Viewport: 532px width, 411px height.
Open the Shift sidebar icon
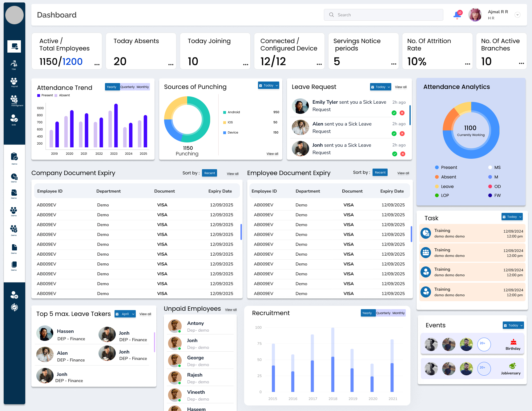[x=14, y=120]
